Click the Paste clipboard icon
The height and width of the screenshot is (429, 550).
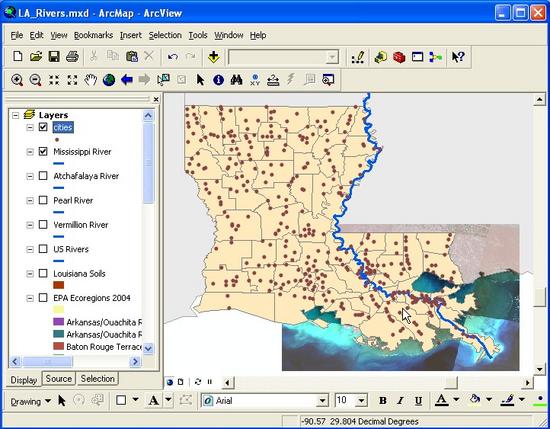point(132,56)
